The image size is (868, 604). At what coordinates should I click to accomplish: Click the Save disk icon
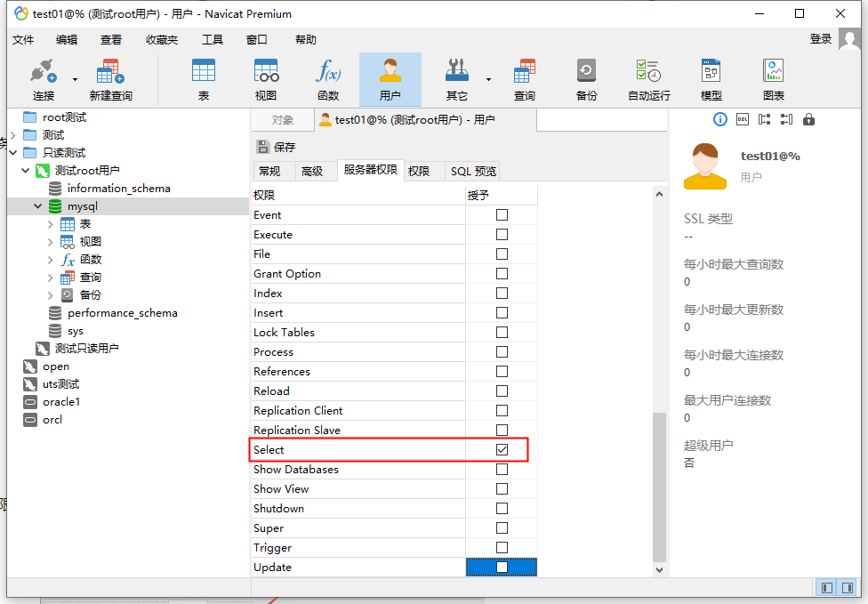point(263,147)
